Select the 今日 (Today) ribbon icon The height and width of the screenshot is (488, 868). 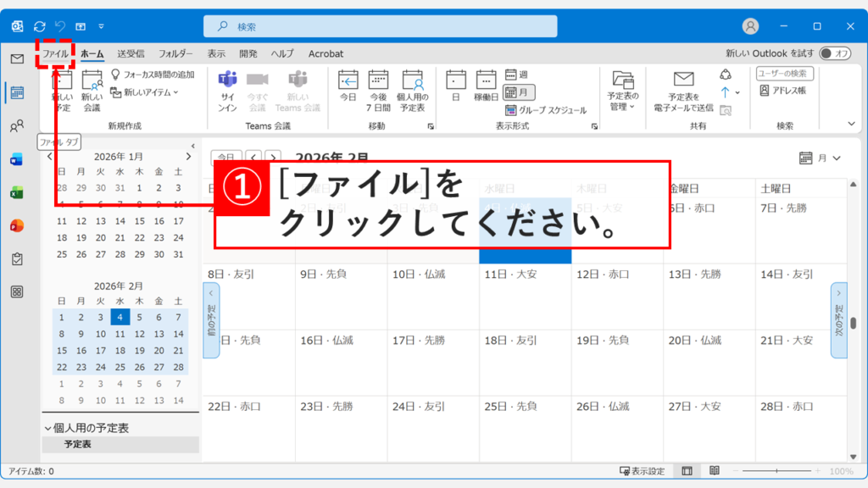[348, 85]
